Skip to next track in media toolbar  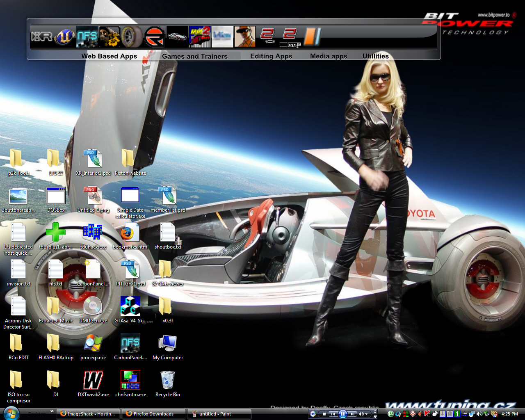pyautogui.click(x=353, y=414)
